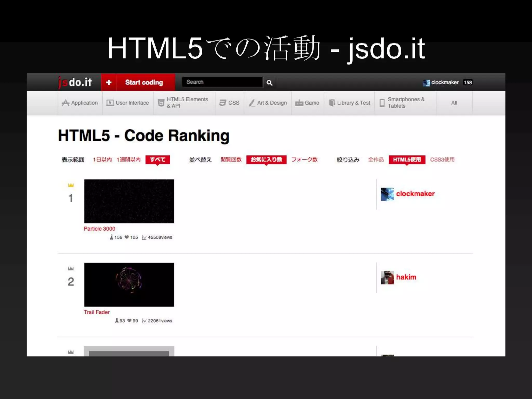Screen dimensions: 532x399
Task: Open clockmaker author link in rank 1
Action: (415, 194)
